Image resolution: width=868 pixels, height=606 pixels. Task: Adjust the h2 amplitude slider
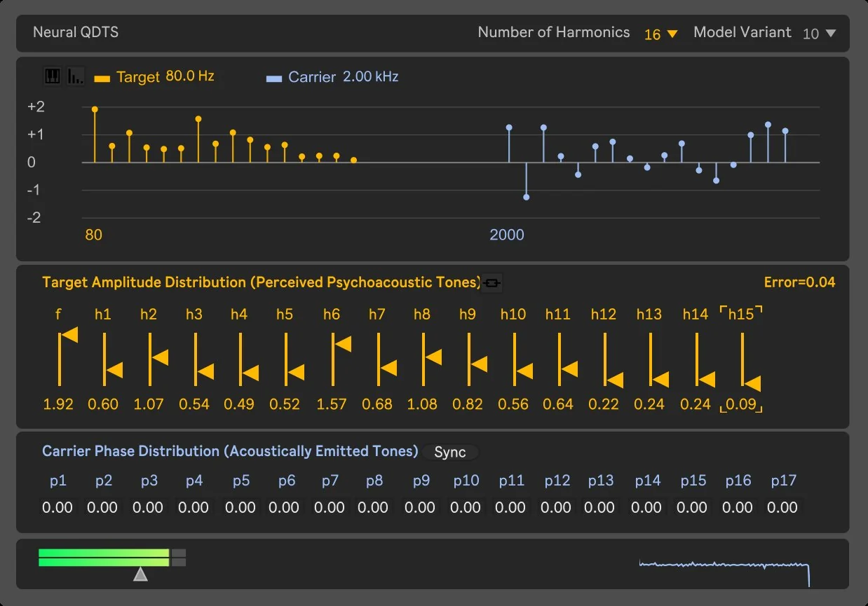click(x=158, y=359)
